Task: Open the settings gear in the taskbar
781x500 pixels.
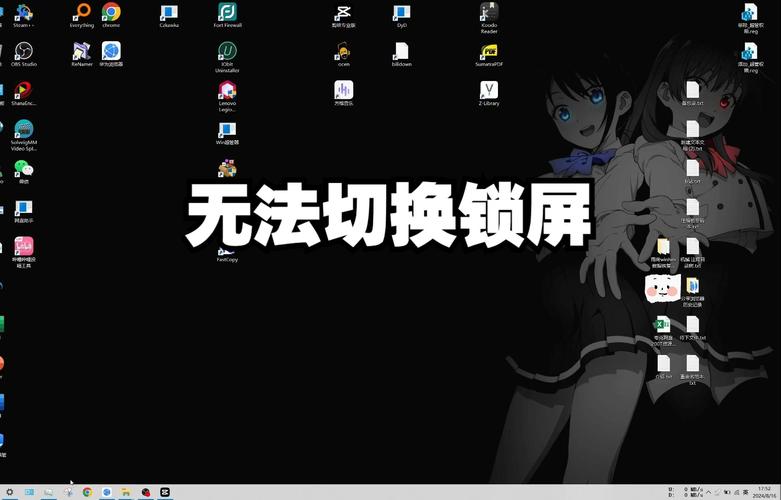Action: [9, 492]
